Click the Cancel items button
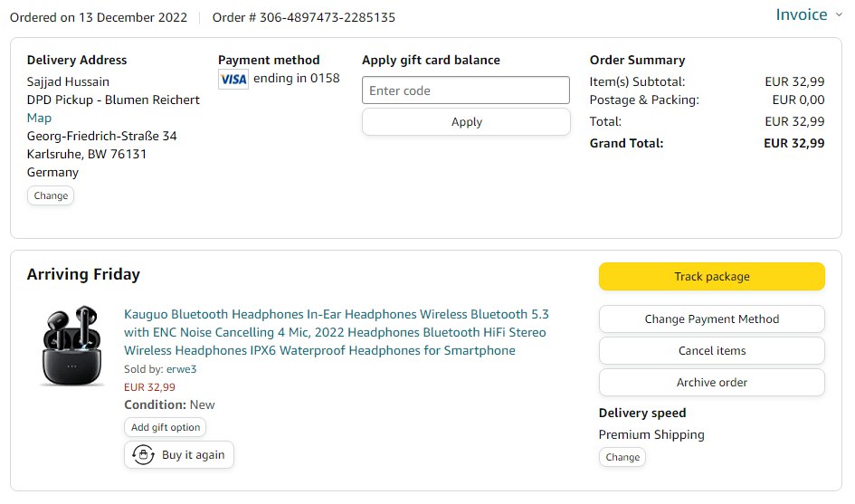Image resolution: width=855 pixels, height=504 pixels. point(711,350)
